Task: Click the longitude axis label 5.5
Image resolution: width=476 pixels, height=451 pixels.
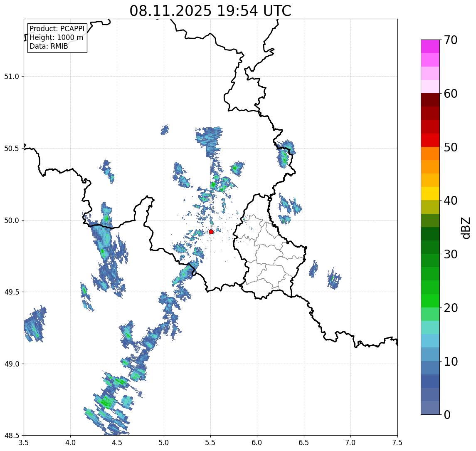Action: point(211,443)
